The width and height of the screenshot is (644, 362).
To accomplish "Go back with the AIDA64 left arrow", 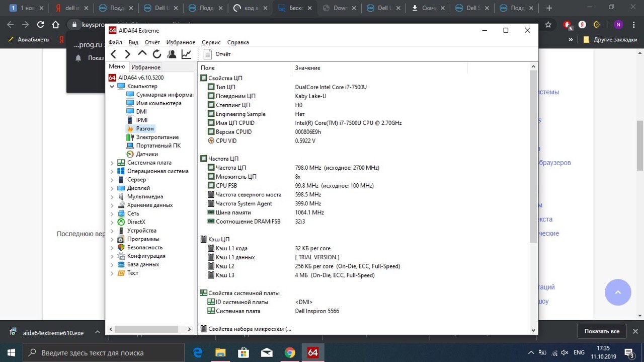I will [x=114, y=54].
